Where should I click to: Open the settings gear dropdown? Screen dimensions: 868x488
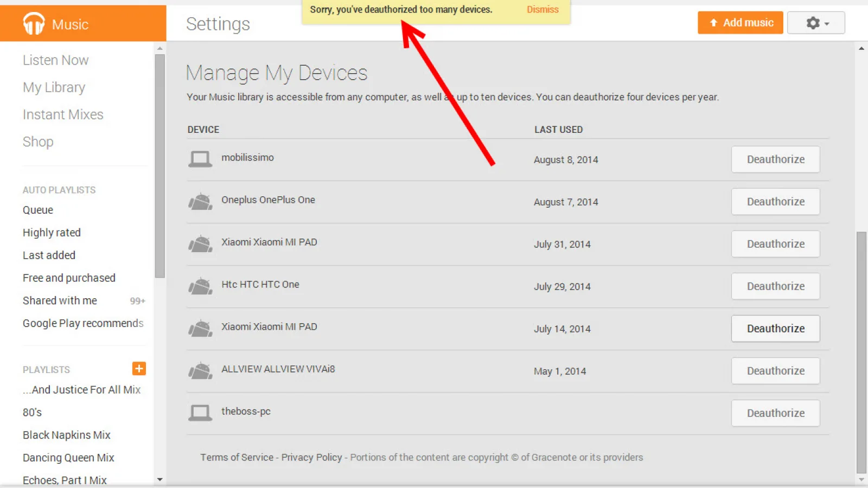(x=816, y=23)
